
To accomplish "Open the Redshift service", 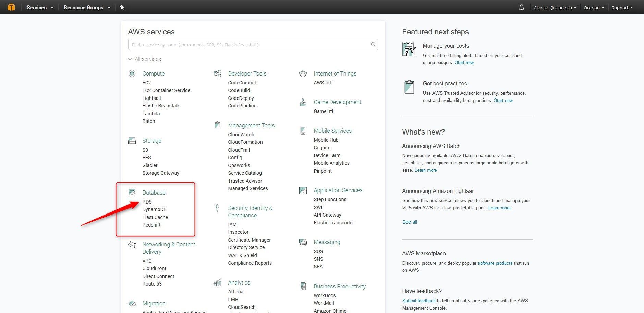I will click(151, 225).
